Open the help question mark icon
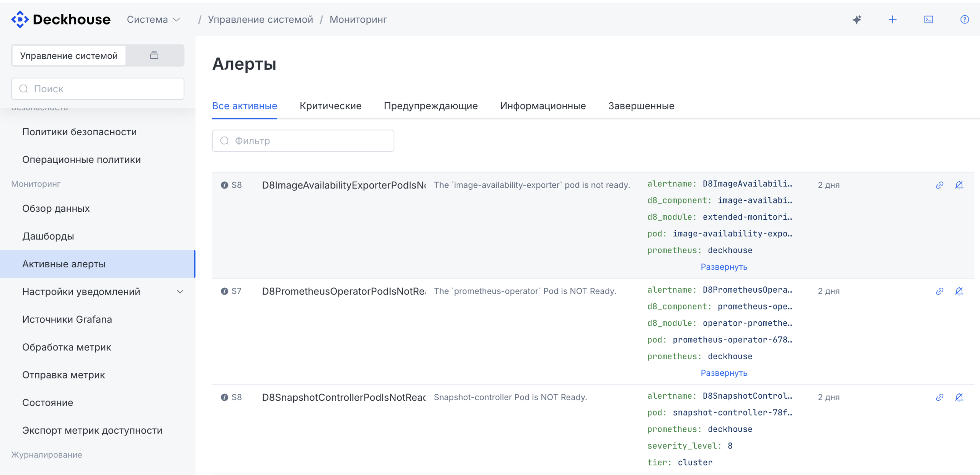Image resolution: width=980 pixels, height=475 pixels. [964, 20]
